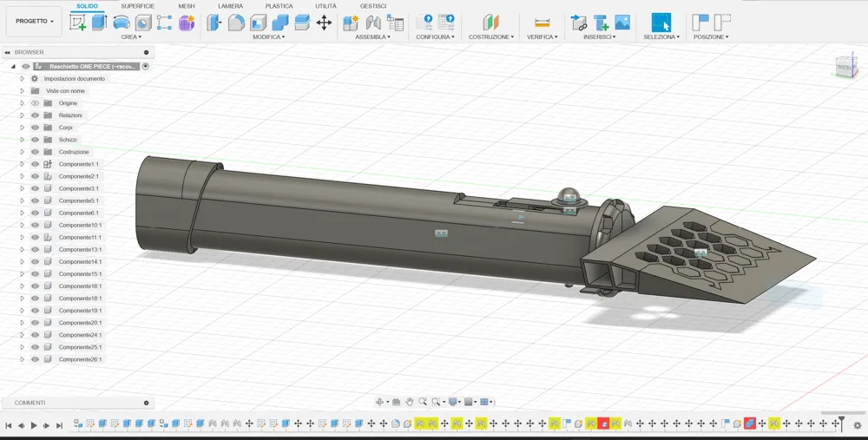The image size is (868, 440).
Task: Open the COSTRUZIONE dropdown menu
Action: click(x=491, y=37)
